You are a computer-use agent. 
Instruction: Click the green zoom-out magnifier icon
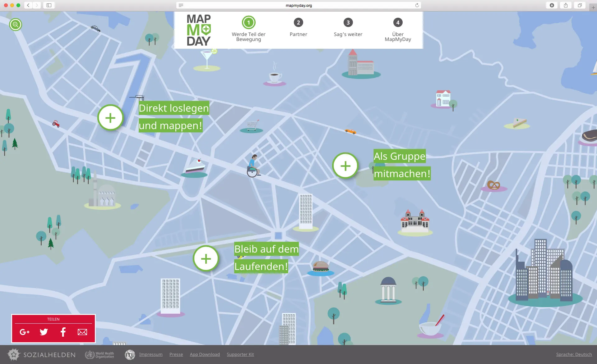16,25
